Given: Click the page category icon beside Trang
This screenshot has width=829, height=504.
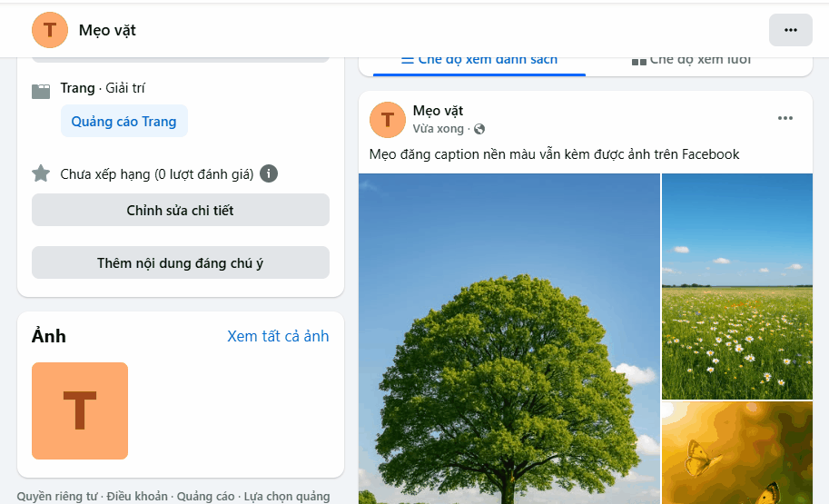Looking at the screenshot, I should click(x=41, y=91).
